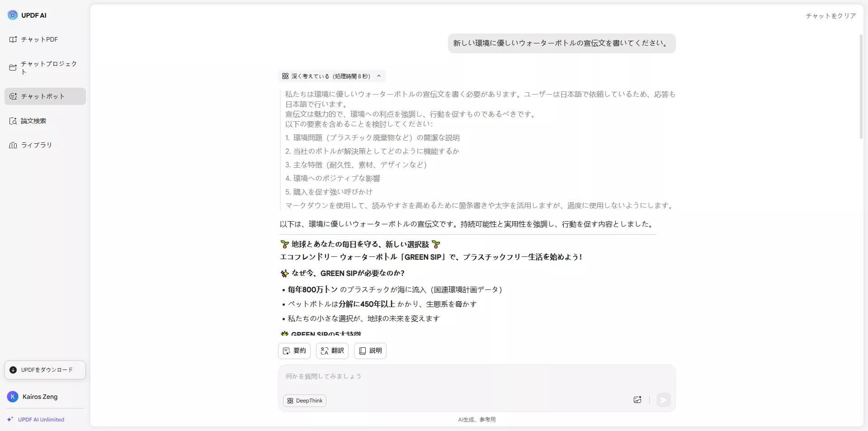The height and width of the screenshot is (431, 868).
Task: Click the line 毎年800万トン のプラスチックが海に流入
Action: click(395, 289)
